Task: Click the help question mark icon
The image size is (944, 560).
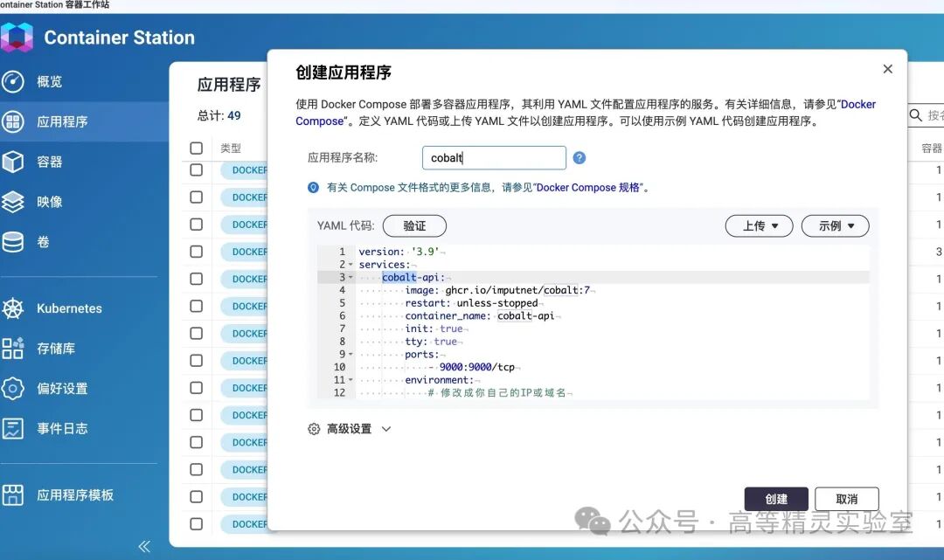Action: (x=580, y=157)
